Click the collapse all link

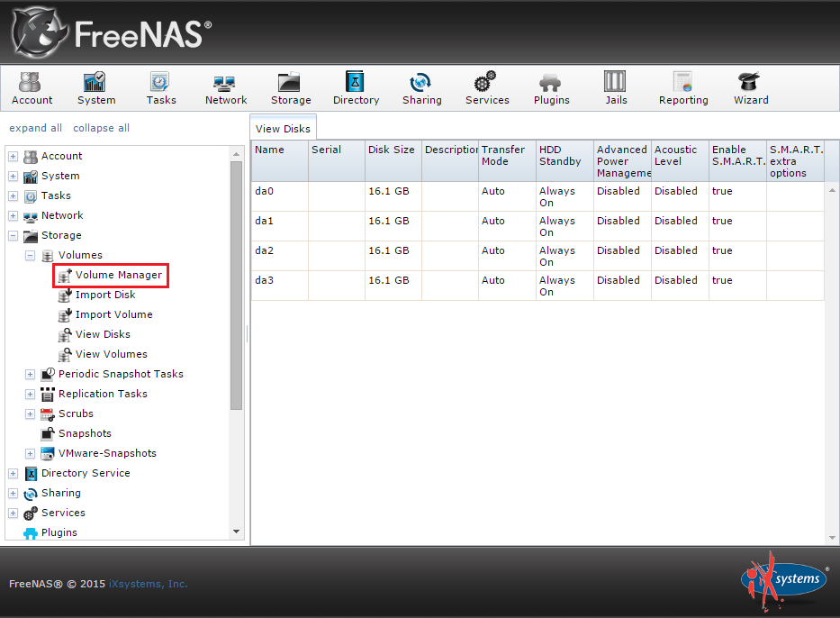(x=101, y=128)
